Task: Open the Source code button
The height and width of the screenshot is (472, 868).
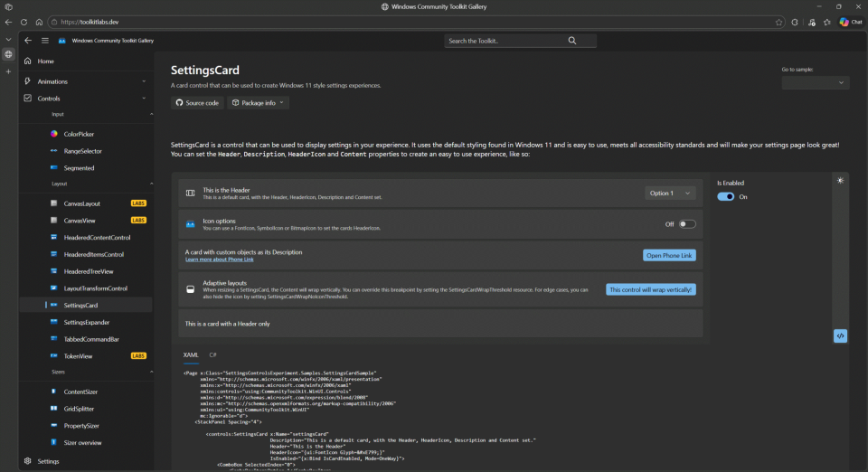Action: coord(198,103)
